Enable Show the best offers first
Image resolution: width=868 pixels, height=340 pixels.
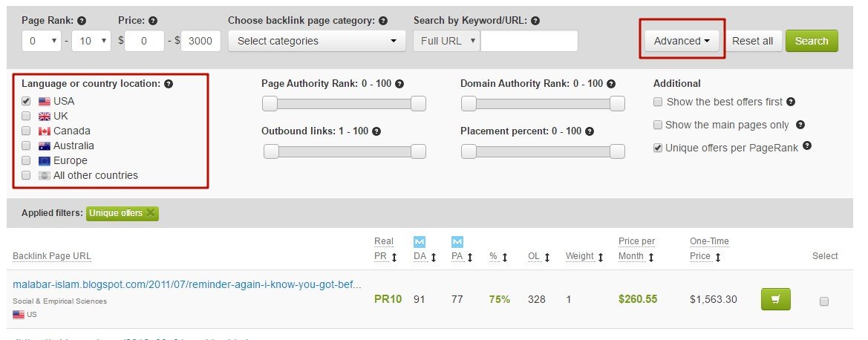coord(658,102)
